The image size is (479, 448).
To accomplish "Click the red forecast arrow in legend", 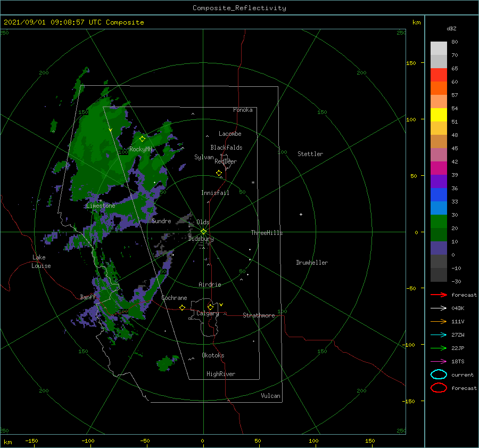I will click(439, 295).
